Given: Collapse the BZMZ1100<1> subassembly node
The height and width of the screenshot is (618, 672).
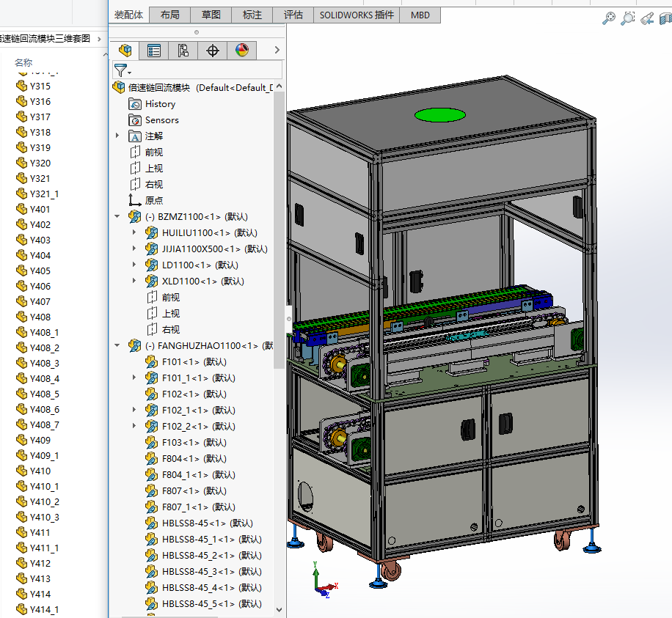Looking at the screenshot, I should pos(117,217).
